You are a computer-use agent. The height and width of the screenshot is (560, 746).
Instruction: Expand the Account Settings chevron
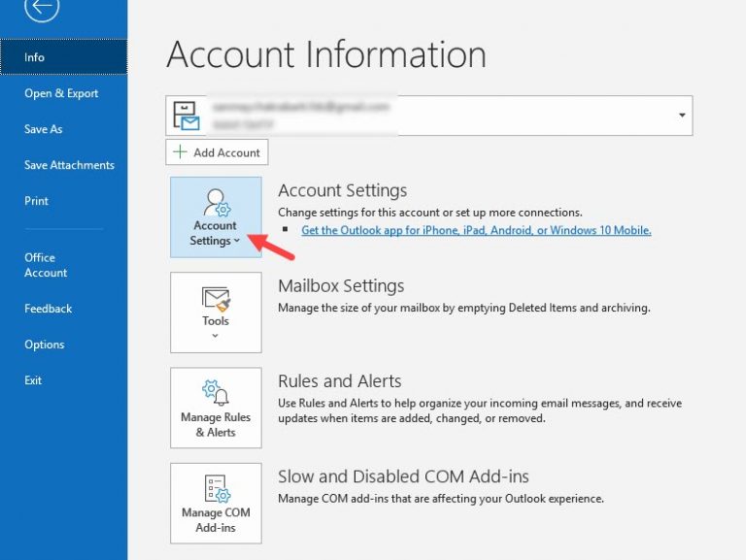[236, 241]
